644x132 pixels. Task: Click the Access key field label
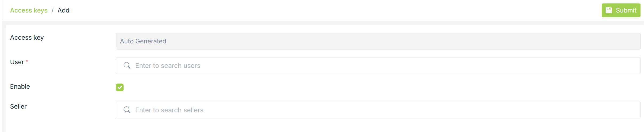click(x=27, y=38)
